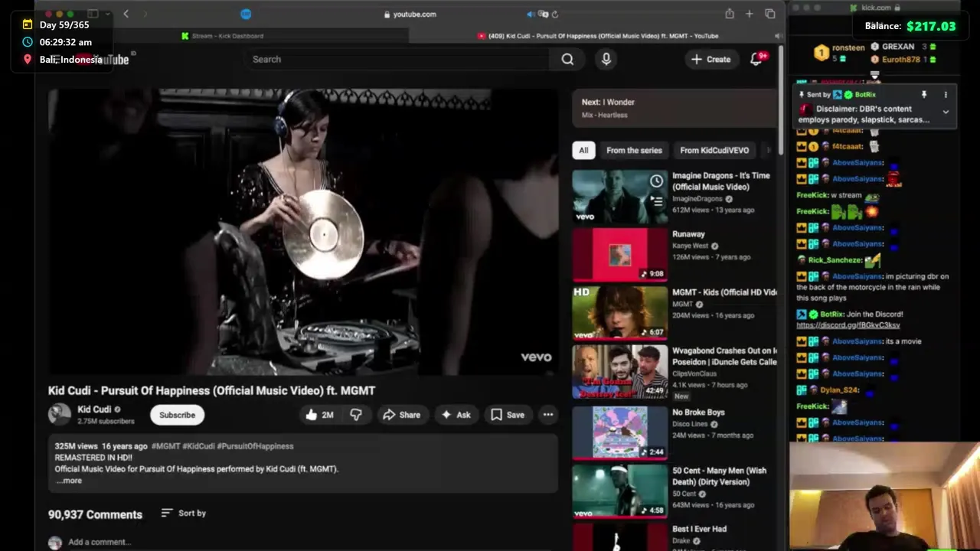The width and height of the screenshot is (980, 551).
Task: Dislike the video with thumbs down
Action: click(x=356, y=415)
